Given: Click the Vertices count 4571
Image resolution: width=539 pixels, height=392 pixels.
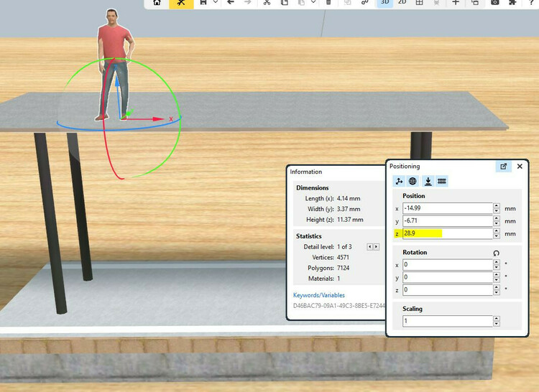Looking at the screenshot, I should click(343, 258).
